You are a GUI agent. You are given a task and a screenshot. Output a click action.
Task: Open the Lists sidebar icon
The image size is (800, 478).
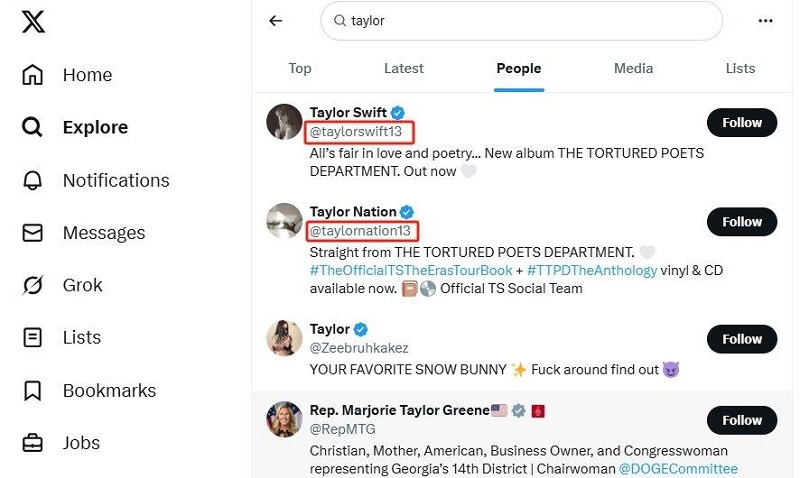click(33, 338)
